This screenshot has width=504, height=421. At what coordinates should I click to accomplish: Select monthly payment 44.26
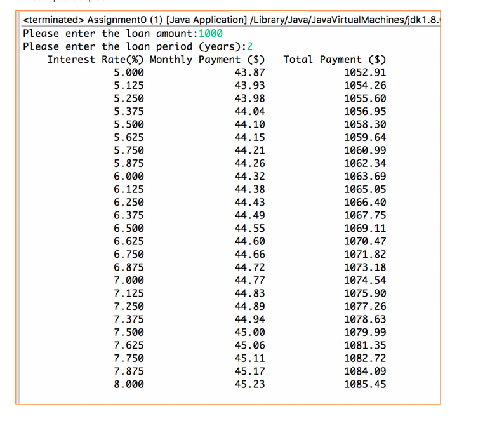[249, 163]
